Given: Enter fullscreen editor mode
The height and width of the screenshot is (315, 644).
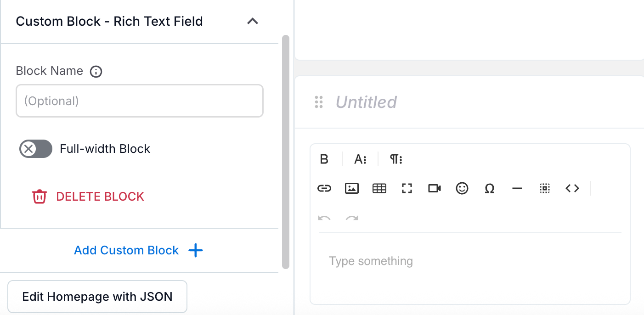Looking at the screenshot, I should tap(407, 188).
